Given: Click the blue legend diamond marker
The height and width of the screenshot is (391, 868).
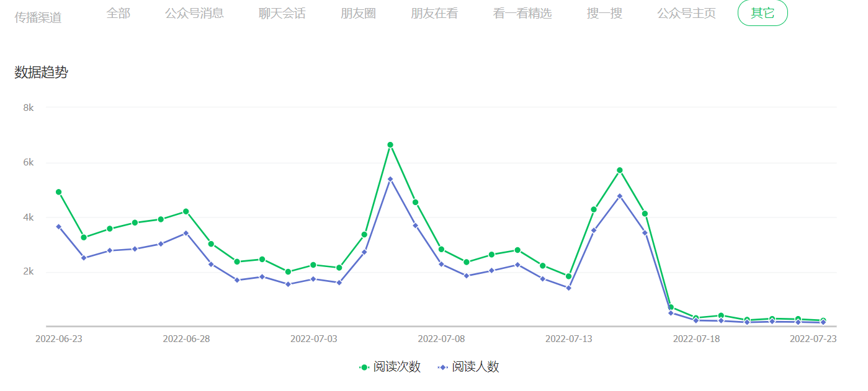Looking at the screenshot, I should tap(442, 367).
